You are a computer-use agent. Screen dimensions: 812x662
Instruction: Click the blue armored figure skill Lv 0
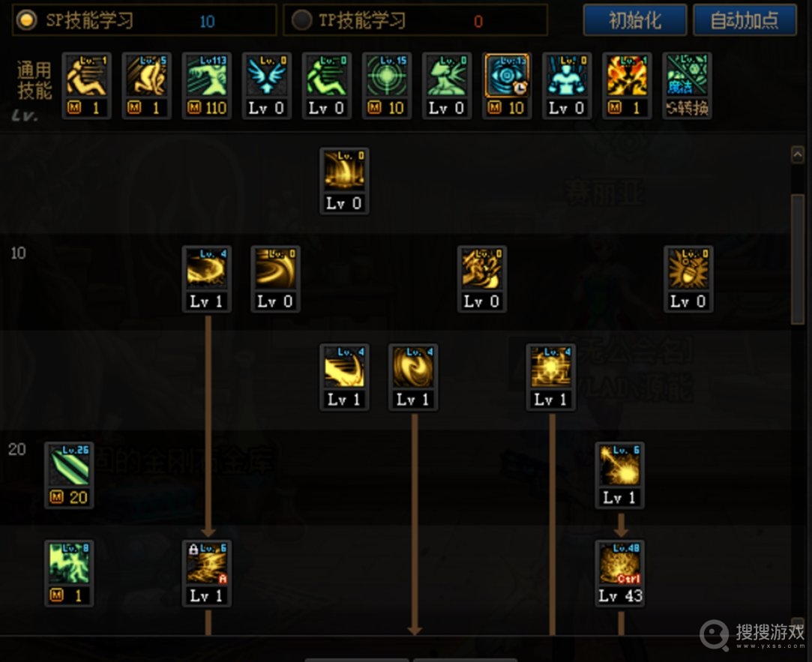coord(567,86)
